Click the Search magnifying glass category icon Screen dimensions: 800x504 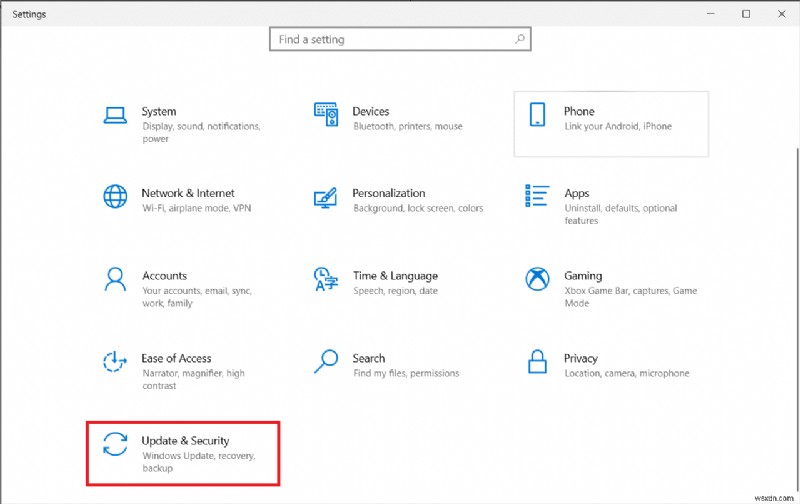326,360
